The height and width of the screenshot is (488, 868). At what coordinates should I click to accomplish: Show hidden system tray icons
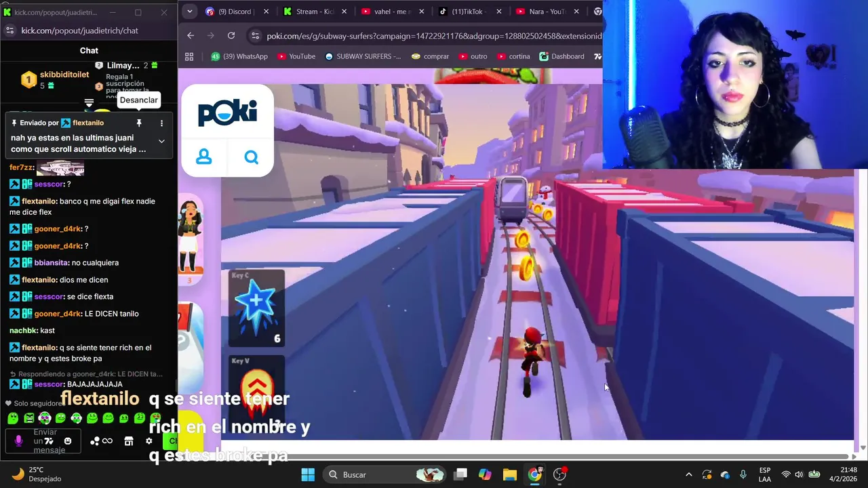tap(689, 474)
